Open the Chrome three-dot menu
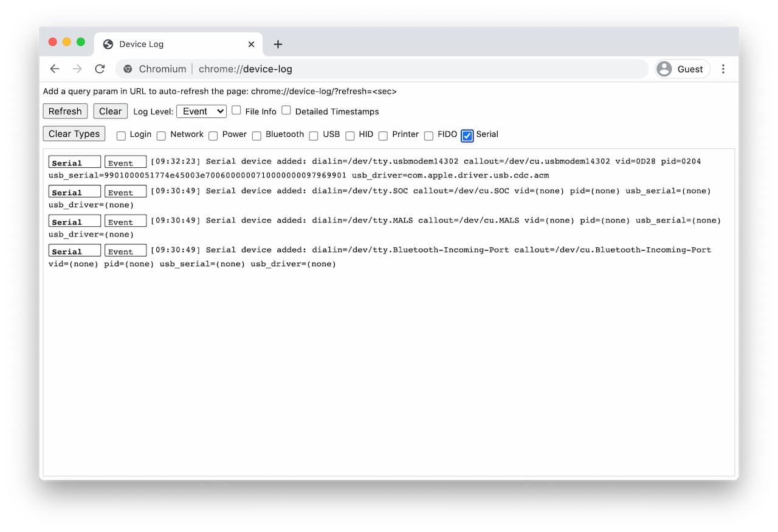778x532 pixels. point(723,69)
